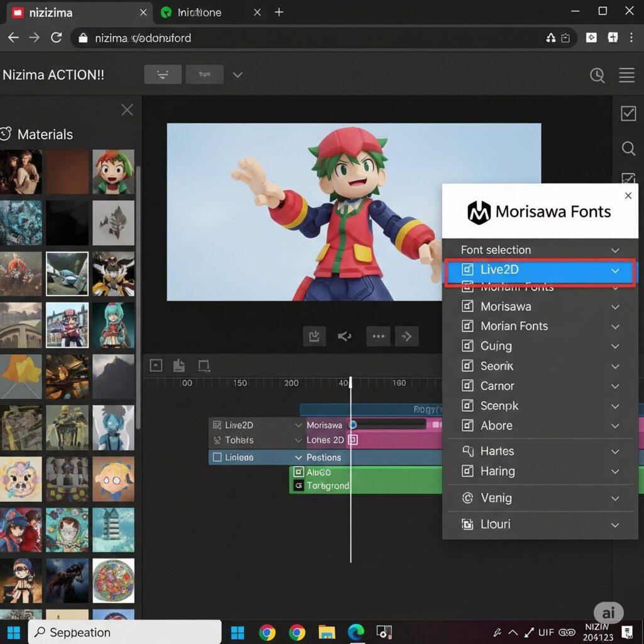The image size is (644, 644).
Task: Click the checkmark icon in right sidebar
Action: tap(628, 113)
